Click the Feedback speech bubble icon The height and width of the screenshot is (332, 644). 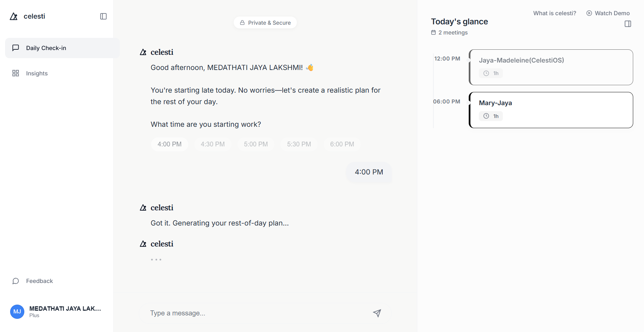pyautogui.click(x=16, y=281)
